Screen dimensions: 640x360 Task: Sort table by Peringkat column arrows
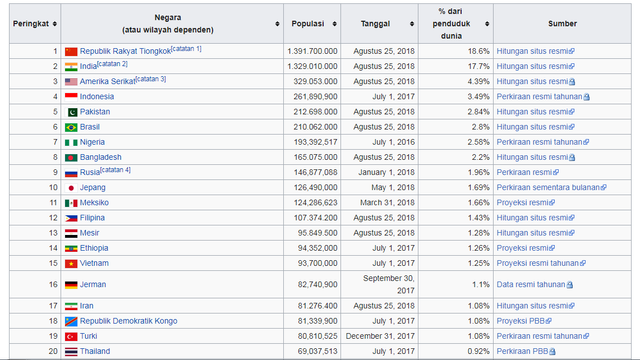click(x=55, y=24)
